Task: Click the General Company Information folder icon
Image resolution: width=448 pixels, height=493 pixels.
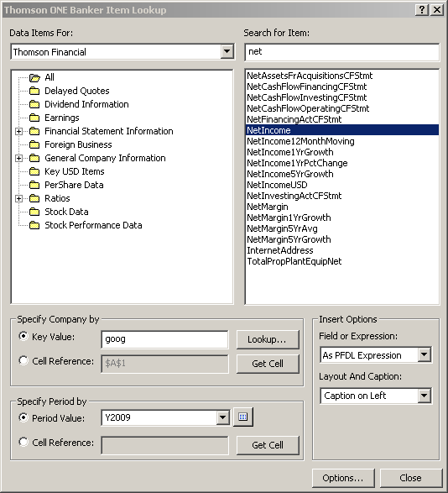Action: pyautogui.click(x=34, y=158)
